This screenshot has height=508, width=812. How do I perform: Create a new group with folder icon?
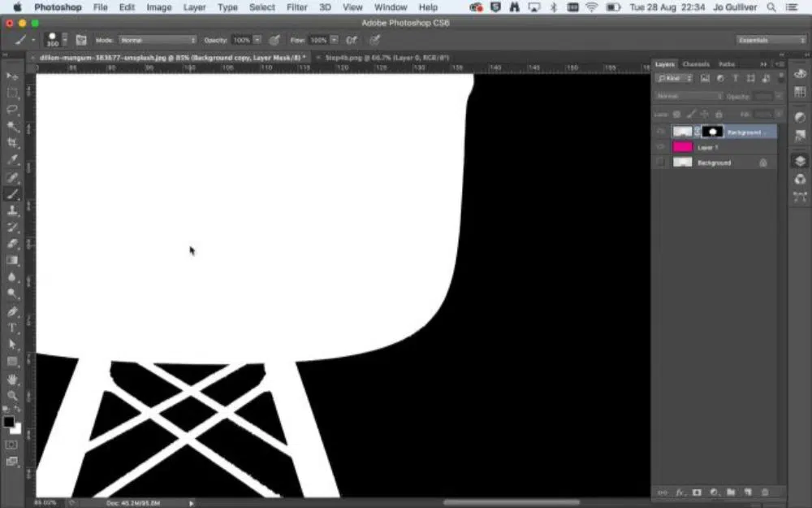click(x=731, y=492)
